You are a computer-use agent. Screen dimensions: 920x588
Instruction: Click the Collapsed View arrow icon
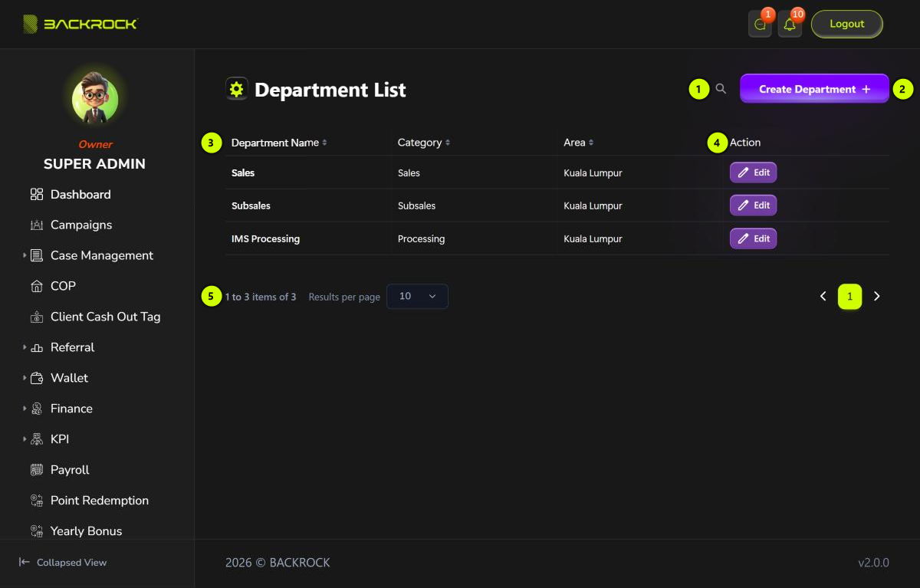(x=25, y=563)
